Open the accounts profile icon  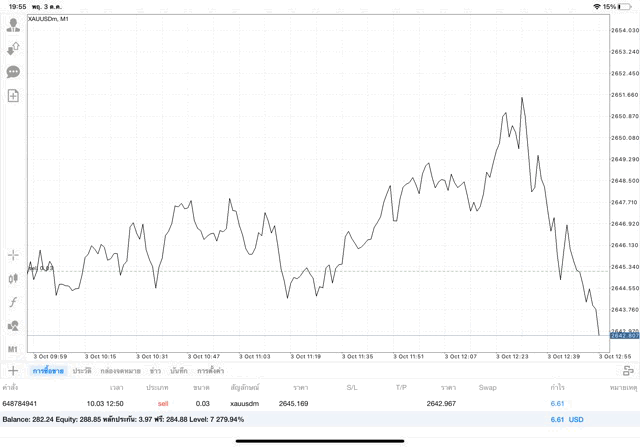(x=13, y=26)
